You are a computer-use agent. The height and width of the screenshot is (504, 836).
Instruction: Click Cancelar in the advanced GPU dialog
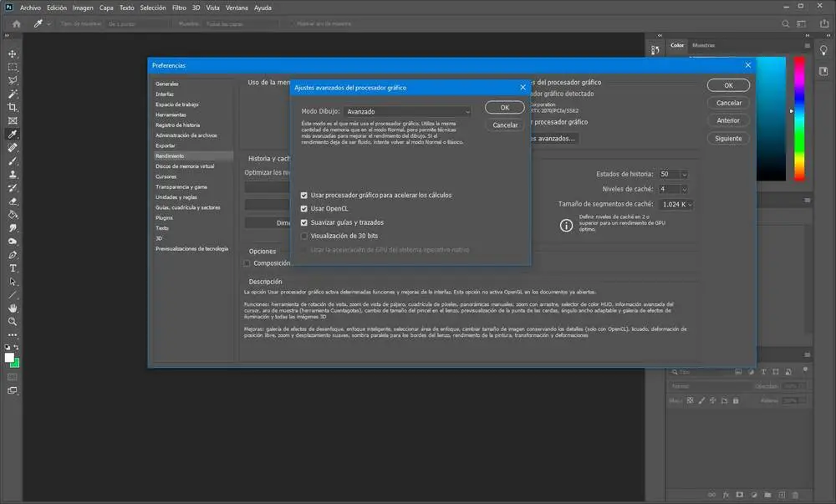[505, 125]
